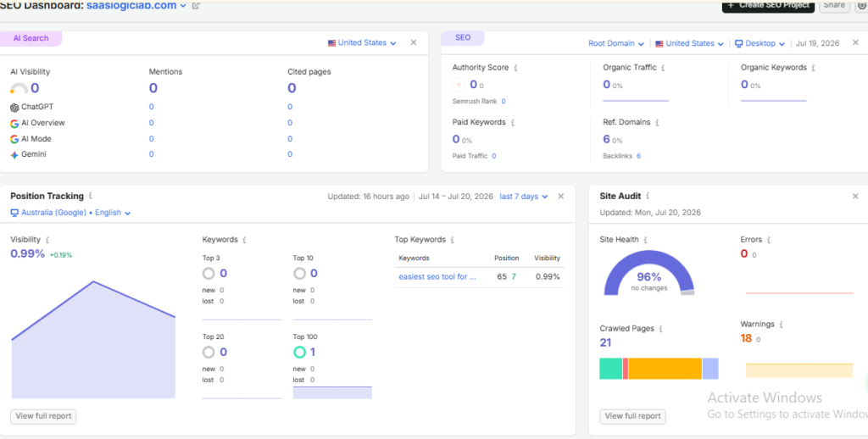Image resolution: width=868 pixels, height=439 pixels.
Task: Open Errors count 0
Action: pyautogui.click(x=744, y=253)
